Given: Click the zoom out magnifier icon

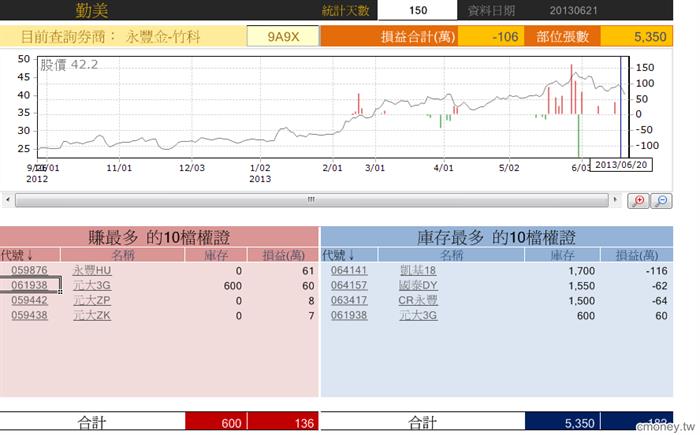Looking at the screenshot, I should coord(662,201).
